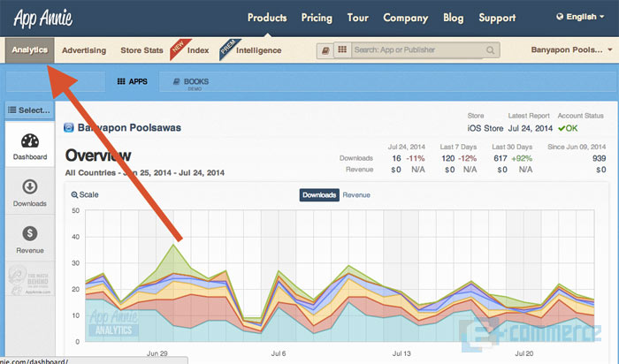Click the Latest Report date Jul 24, 2014
The width and height of the screenshot is (619, 364).
(531, 128)
